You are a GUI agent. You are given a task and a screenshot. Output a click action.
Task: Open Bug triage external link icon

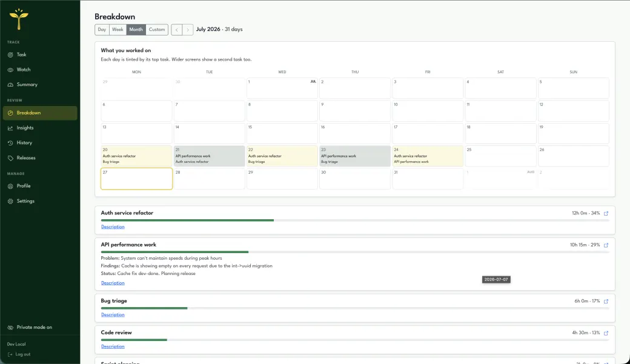606,302
